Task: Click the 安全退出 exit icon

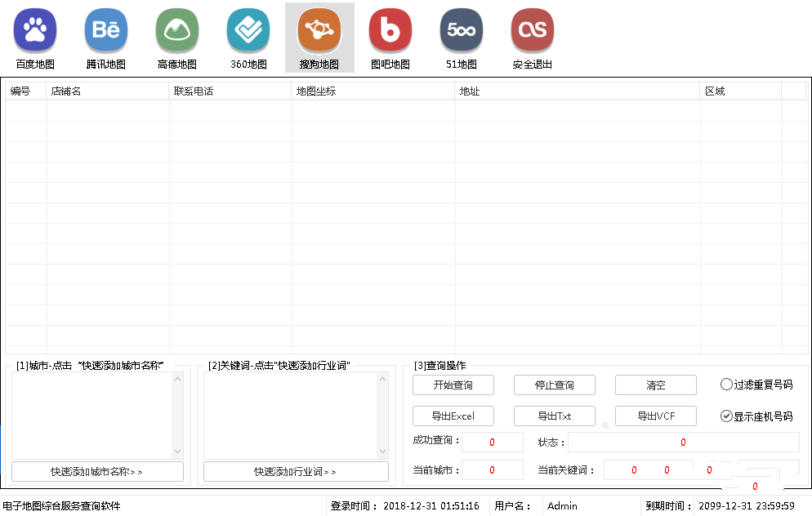Action: tap(533, 30)
